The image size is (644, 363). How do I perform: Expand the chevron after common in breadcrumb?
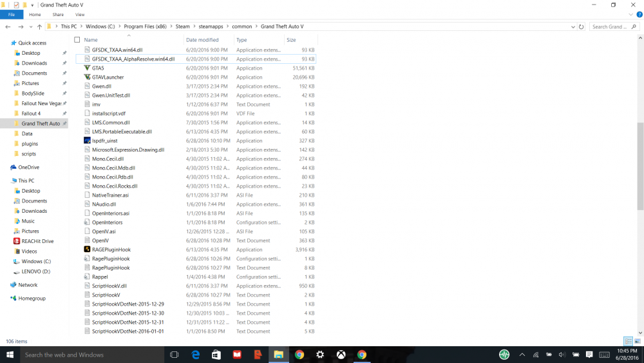256,26
